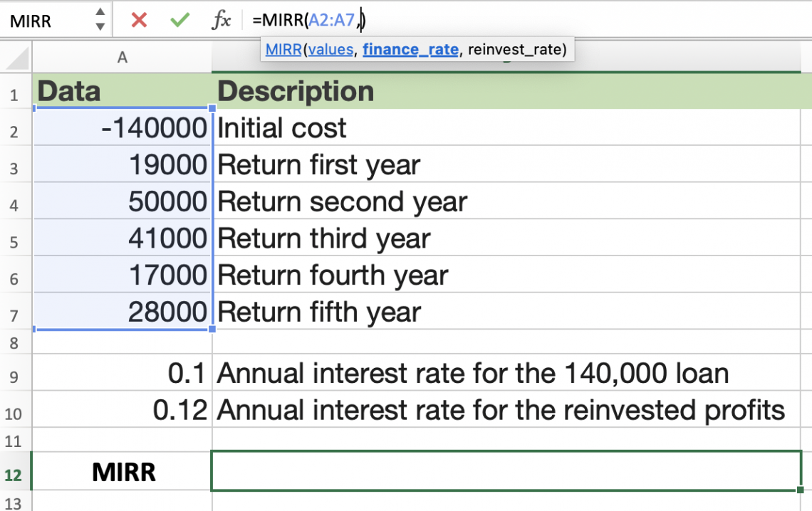The height and width of the screenshot is (511, 812).
Task: Click finance_rate argument in tooltip
Action: 410,50
